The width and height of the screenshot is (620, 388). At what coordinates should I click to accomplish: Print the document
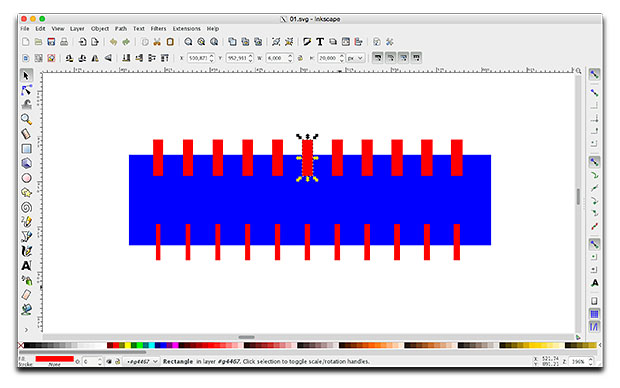click(x=64, y=42)
